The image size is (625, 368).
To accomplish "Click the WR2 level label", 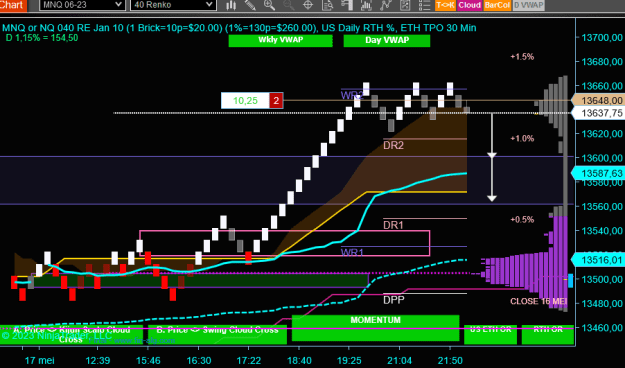I will [352, 95].
